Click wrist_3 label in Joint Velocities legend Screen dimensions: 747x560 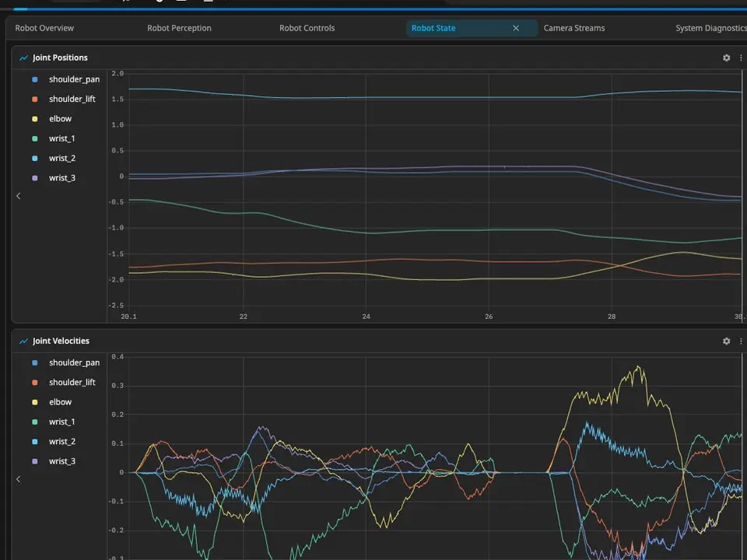point(62,461)
